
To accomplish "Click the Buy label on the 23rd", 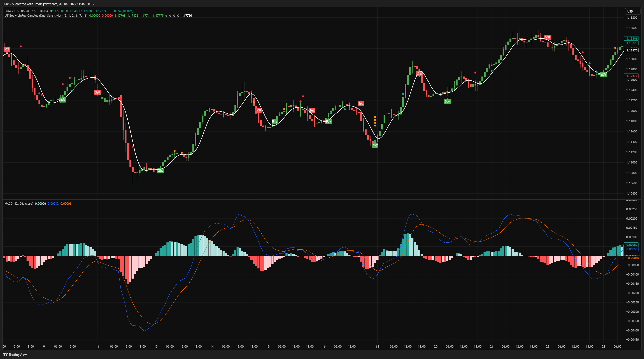I will point(603,75).
